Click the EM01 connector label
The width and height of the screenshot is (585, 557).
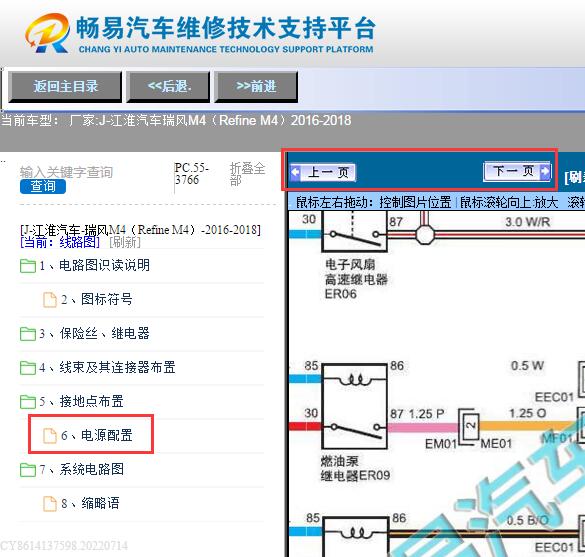coord(441,444)
